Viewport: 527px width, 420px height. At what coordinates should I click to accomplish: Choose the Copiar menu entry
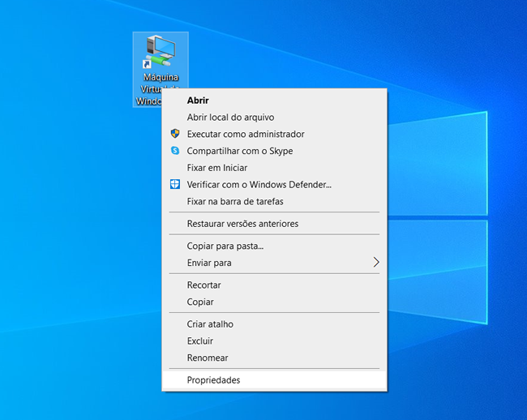click(x=200, y=302)
